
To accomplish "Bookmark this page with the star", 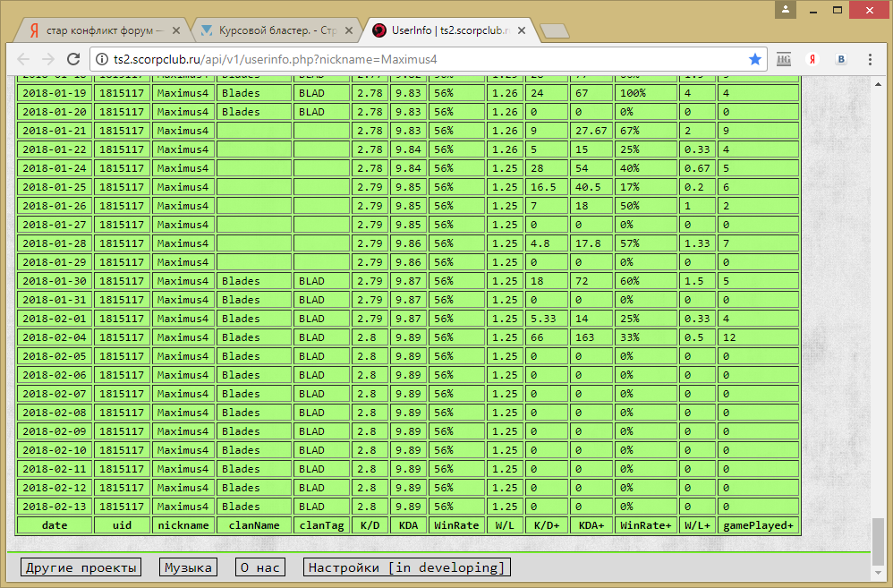I will [x=755, y=59].
